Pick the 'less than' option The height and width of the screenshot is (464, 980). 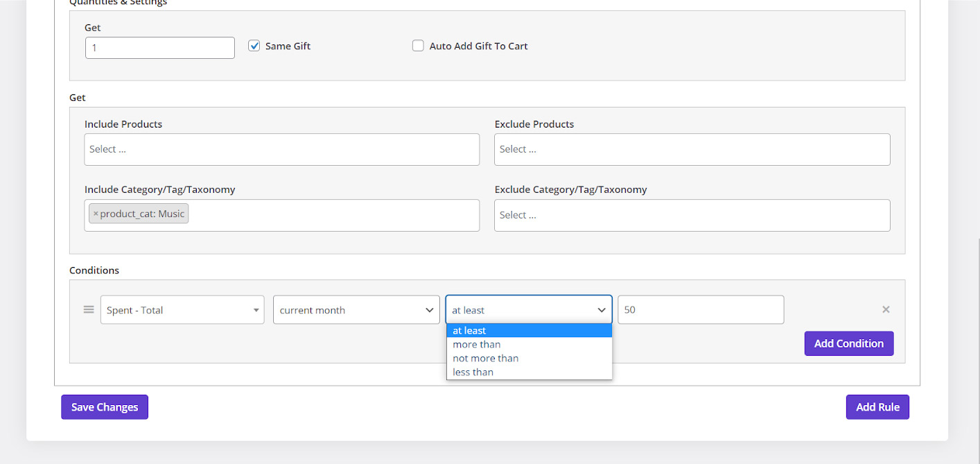click(473, 372)
